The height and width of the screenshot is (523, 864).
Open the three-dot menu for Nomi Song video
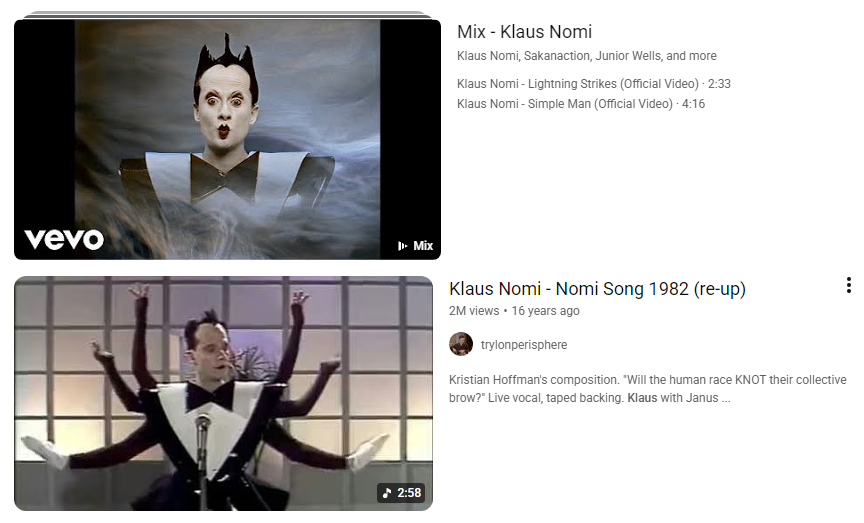pos(849,285)
